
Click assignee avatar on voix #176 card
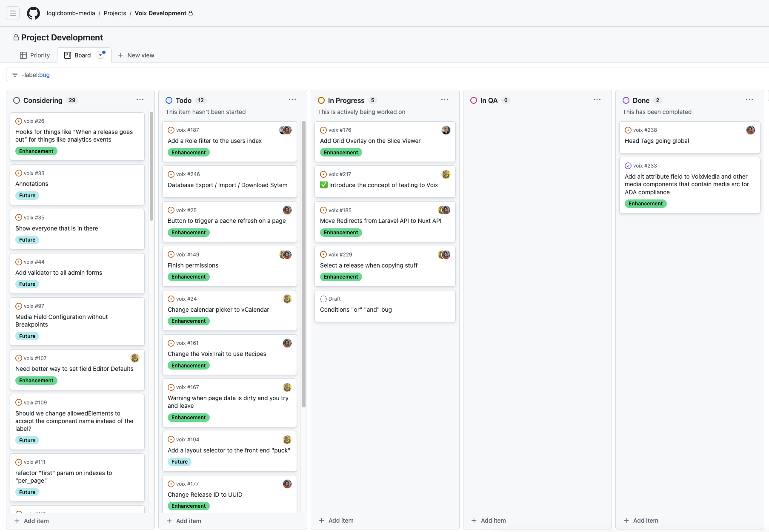click(446, 130)
